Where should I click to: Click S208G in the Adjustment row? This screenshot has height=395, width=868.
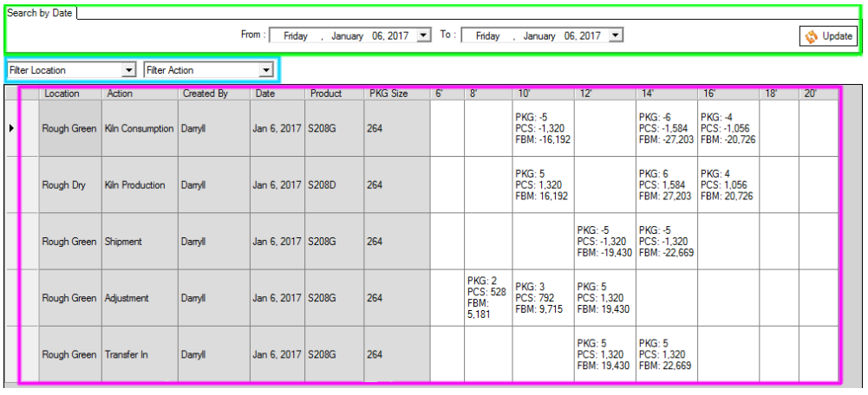tap(335, 298)
